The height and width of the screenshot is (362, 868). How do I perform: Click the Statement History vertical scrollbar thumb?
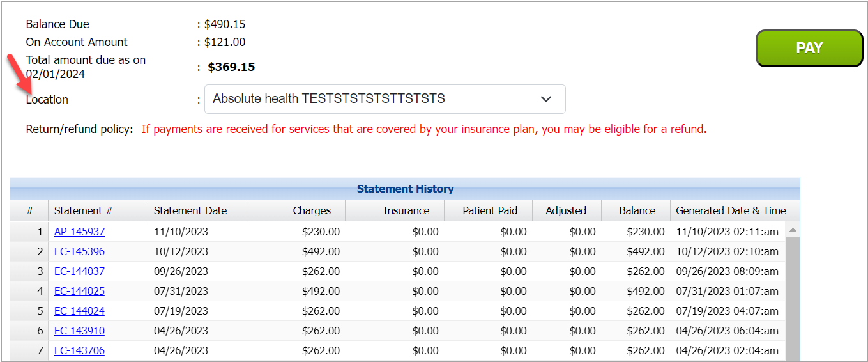[x=793, y=299]
